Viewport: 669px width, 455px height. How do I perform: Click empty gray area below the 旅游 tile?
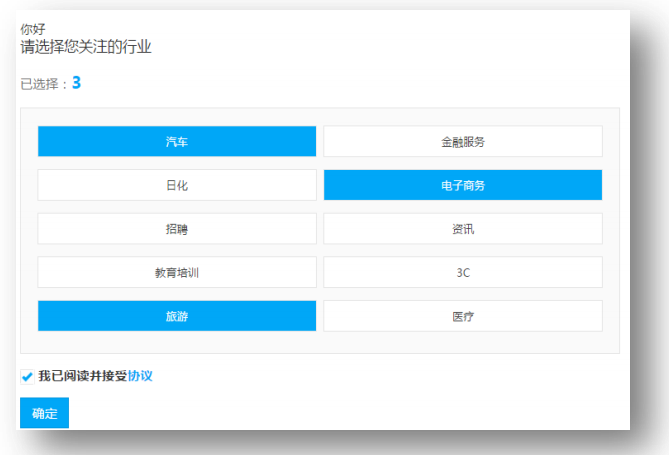(x=177, y=342)
